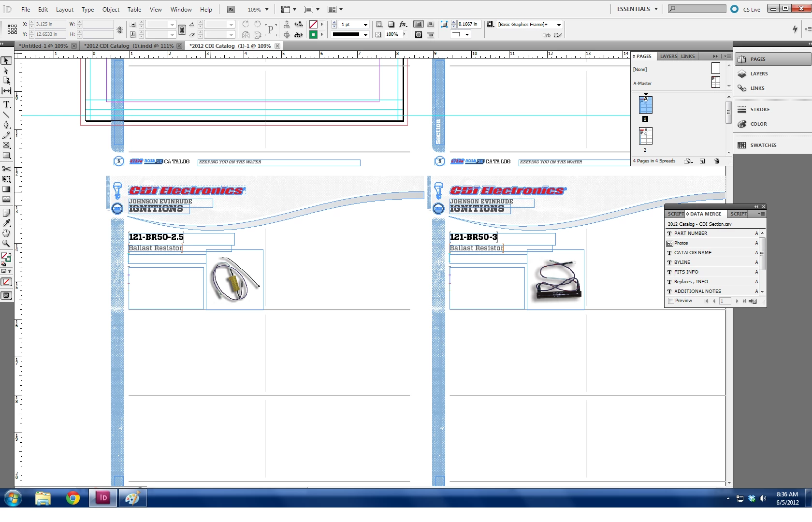Select the Pencil tool
This screenshot has height=522, width=812.
[x=6, y=135]
